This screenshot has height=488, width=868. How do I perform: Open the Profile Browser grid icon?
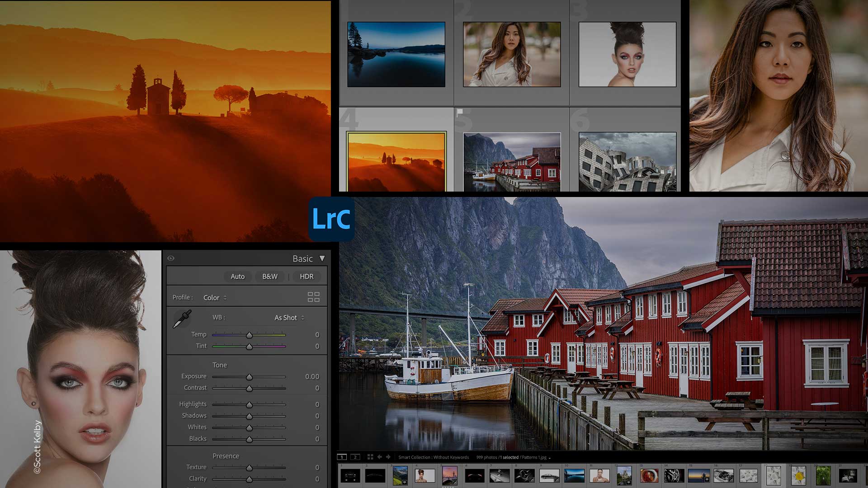[x=314, y=297]
